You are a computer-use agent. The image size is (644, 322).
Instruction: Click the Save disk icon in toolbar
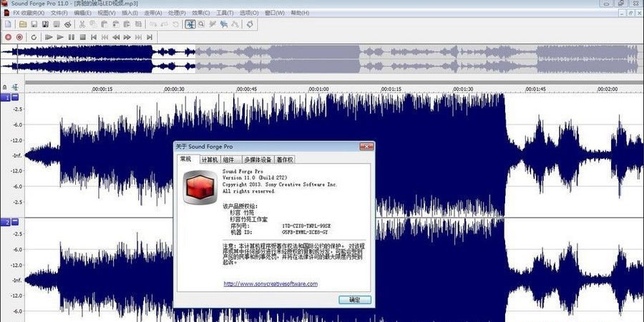pyautogui.click(x=34, y=24)
